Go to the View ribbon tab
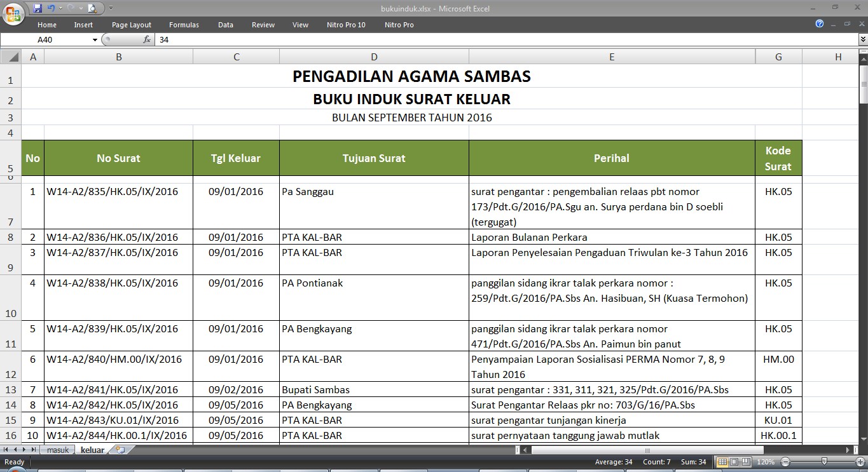 [300, 25]
